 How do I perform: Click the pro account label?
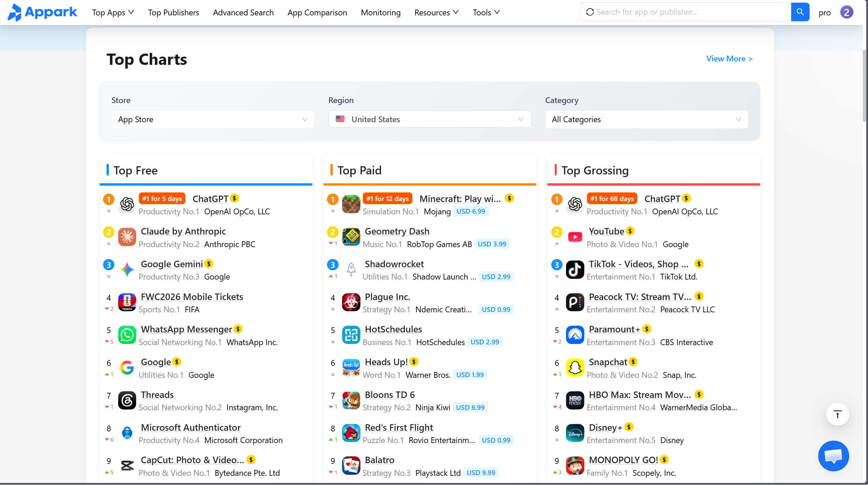tap(824, 13)
